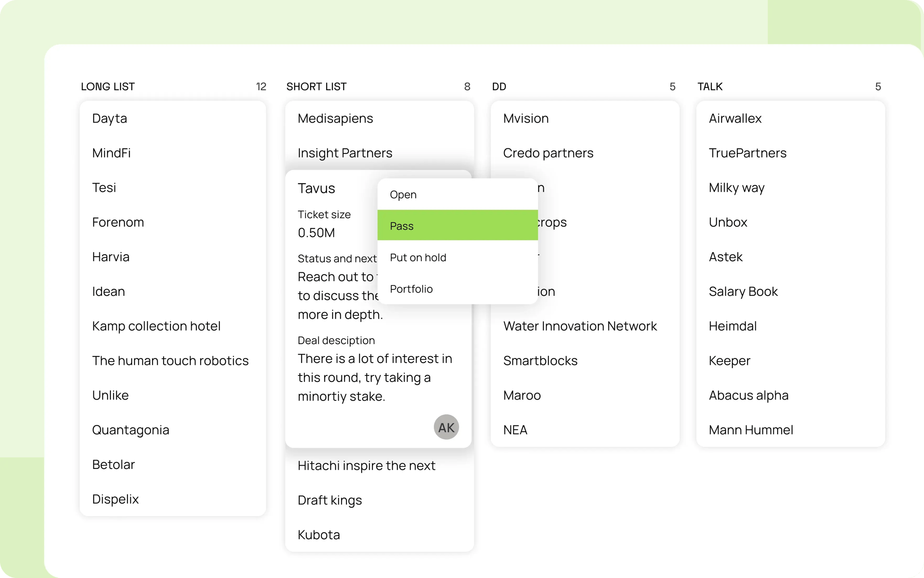
Task: Open the Abacus alpha card
Action: tap(748, 395)
